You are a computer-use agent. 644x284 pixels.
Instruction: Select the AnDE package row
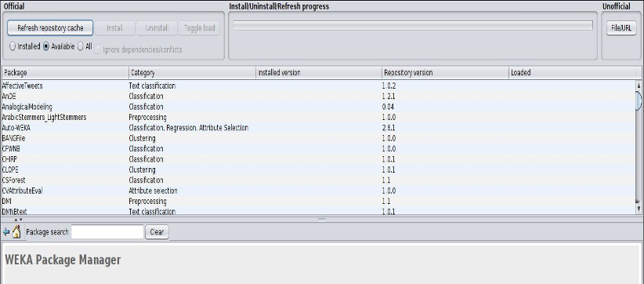tap(318, 96)
